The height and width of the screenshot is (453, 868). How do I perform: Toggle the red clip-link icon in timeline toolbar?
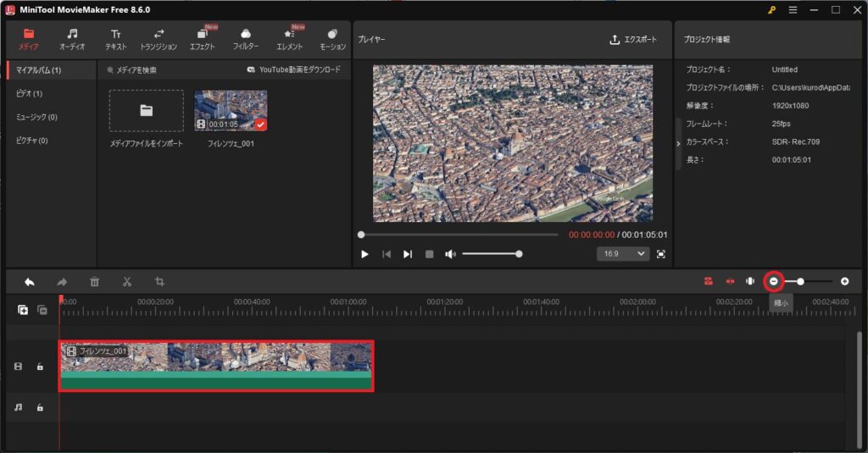click(x=730, y=281)
